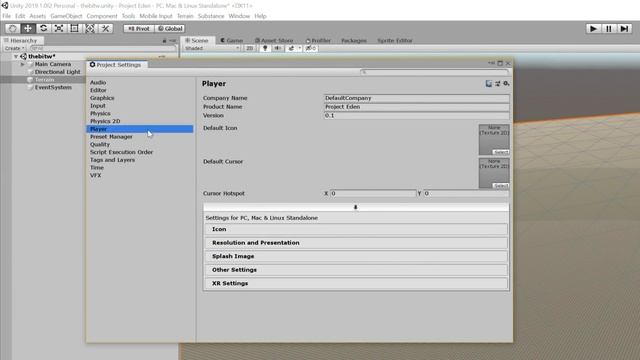Open the Substance menu
The height and width of the screenshot is (360, 640).
211,16
